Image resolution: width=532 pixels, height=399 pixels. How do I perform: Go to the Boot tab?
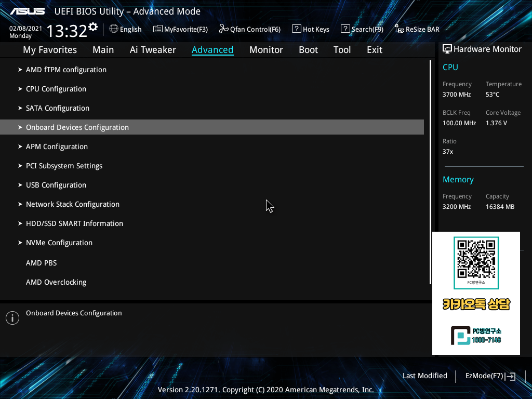pyautogui.click(x=308, y=50)
